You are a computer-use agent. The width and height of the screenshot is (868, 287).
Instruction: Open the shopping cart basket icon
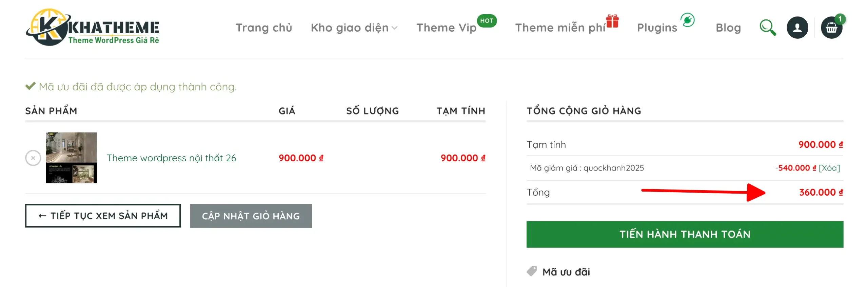pos(831,28)
